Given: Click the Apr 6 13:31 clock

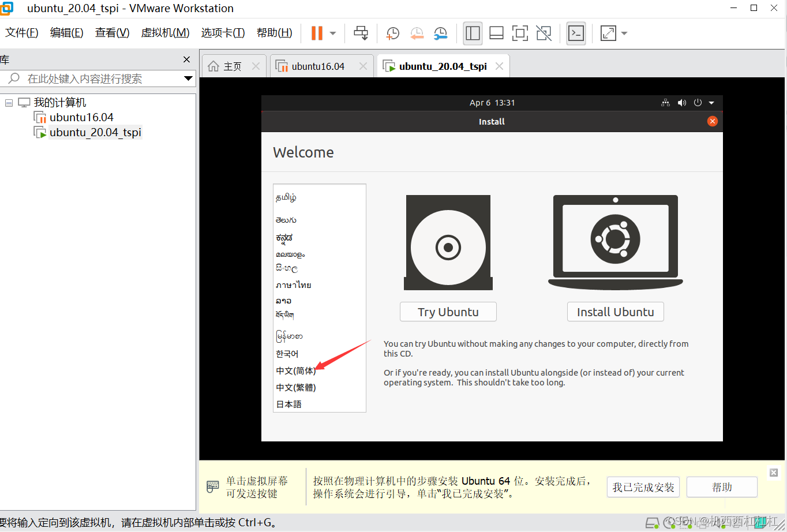Looking at the screenshot, I should (x=492, y=103).
